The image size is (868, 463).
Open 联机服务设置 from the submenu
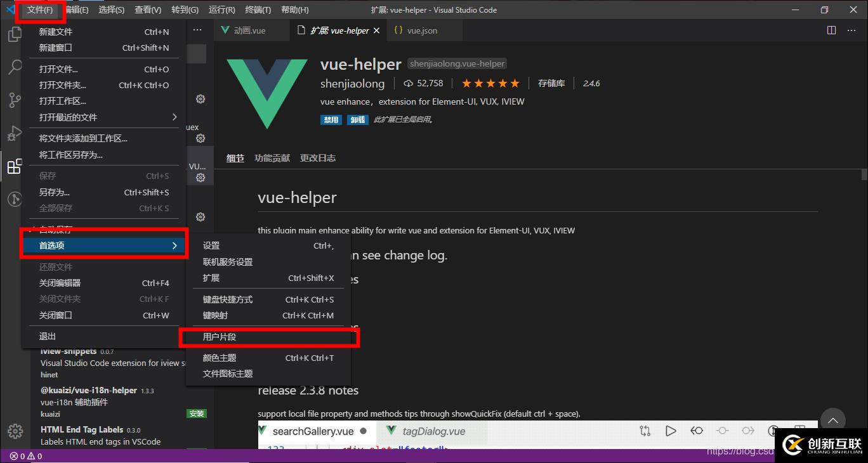[268, 262]
